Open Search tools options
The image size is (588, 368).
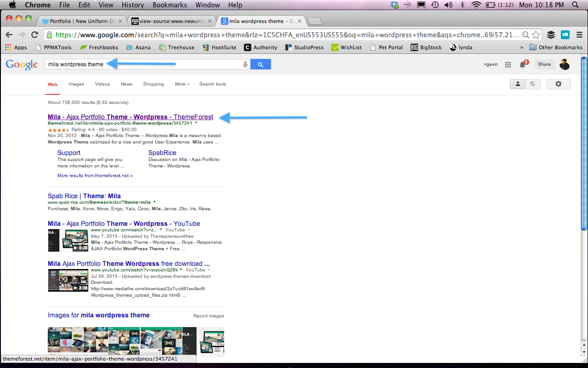(x=213, y=84)
